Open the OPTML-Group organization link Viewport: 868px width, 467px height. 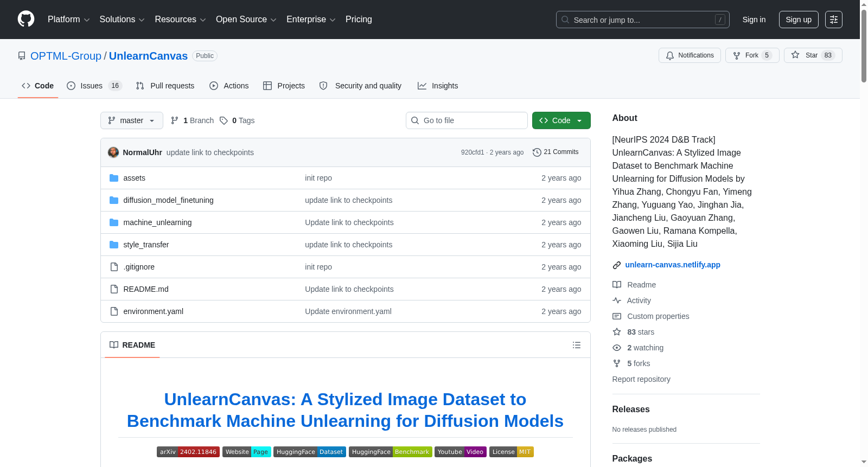coord(66,56)
